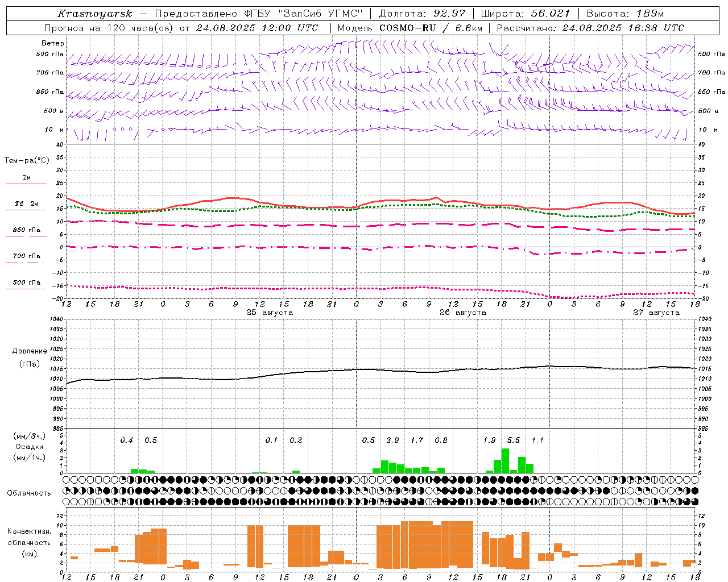
Task: Click the 0.4 precipitation total value
Action: point(126,440)
